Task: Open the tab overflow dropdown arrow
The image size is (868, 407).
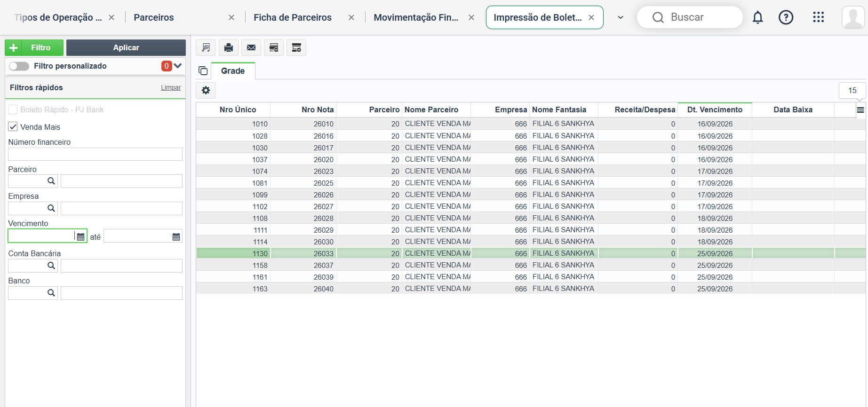Action: click(x=621, y=17)
